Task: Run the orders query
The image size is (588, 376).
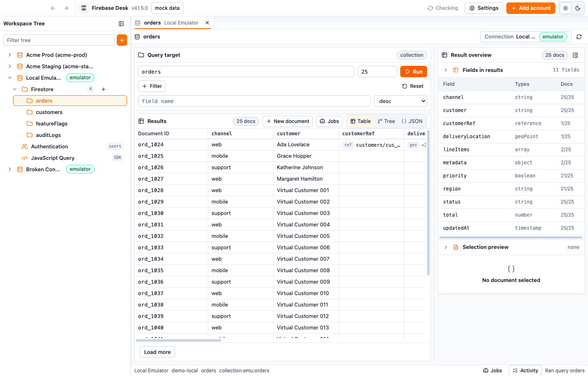Action: (414, 72)
